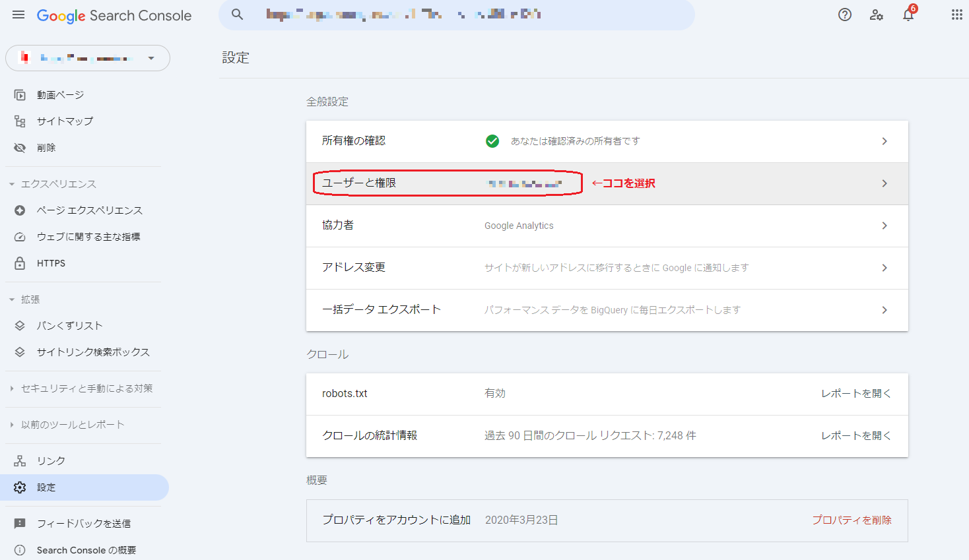Open the property selector dropdown
This screenshot has width=969, height=560.
coord(87,58)
